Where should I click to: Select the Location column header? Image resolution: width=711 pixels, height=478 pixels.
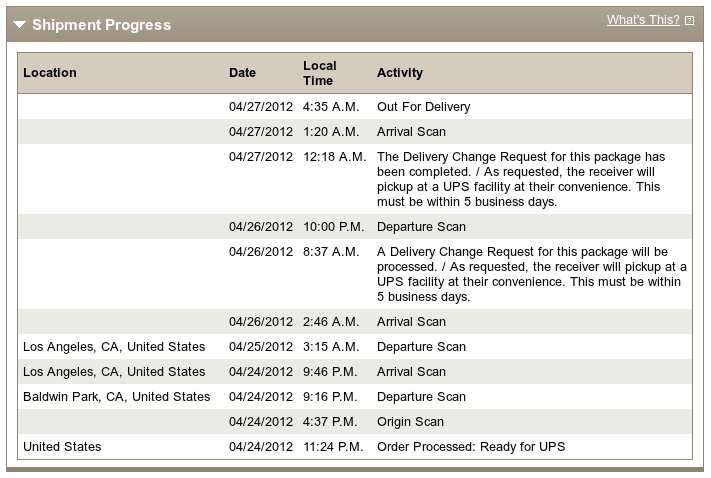click(x=50, y=73)
